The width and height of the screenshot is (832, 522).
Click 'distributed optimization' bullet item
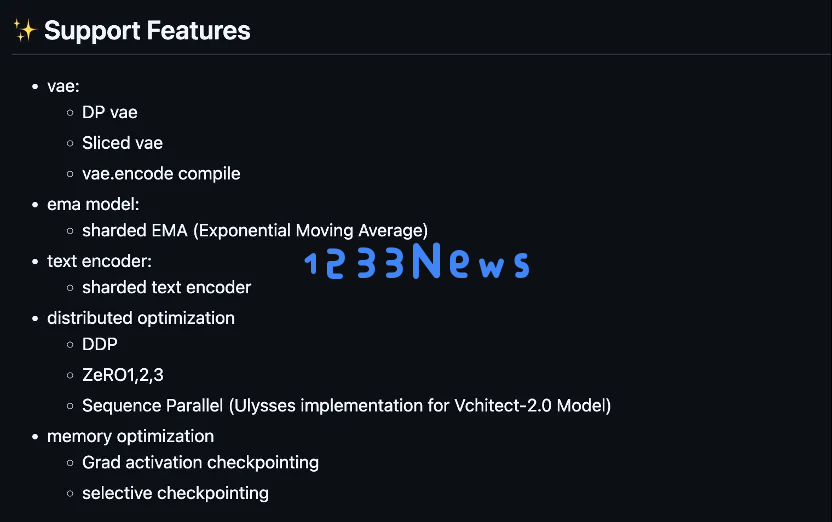tap(141, 318)
